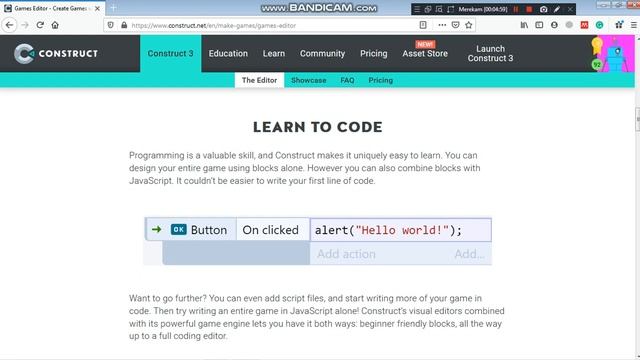Stop Bandicam recording with red square
The image size is (640, 360).
[x=529, y=9]
